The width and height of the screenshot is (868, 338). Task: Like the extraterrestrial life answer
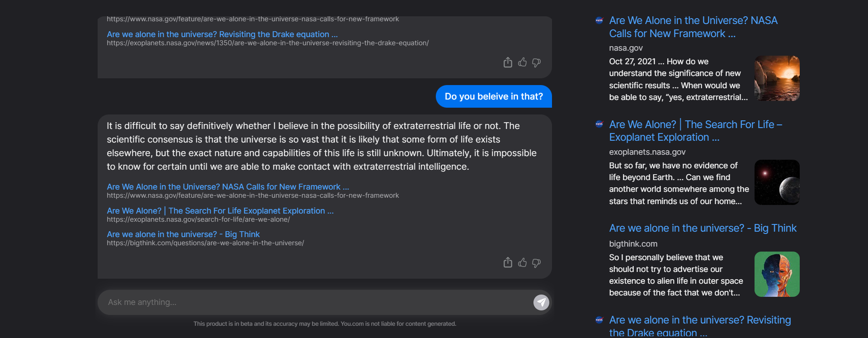(x=522, y=263)
